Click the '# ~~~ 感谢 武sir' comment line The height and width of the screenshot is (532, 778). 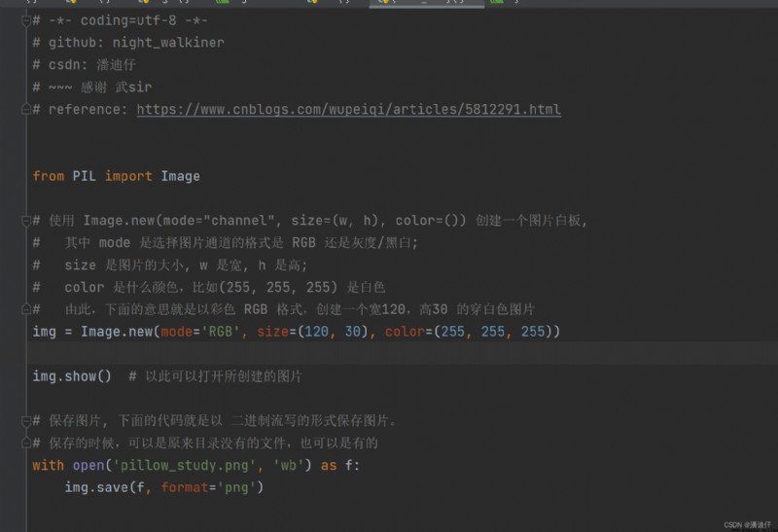pos(92,88)
